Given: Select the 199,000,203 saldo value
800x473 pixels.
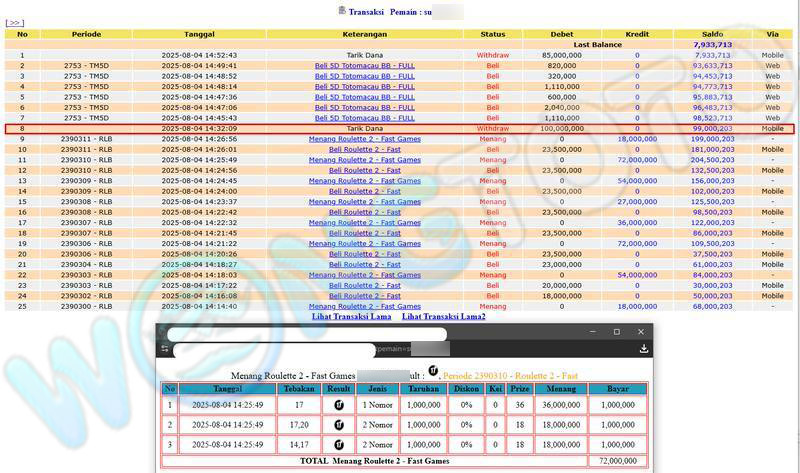Looking at the screenshot, I should 713,139.
